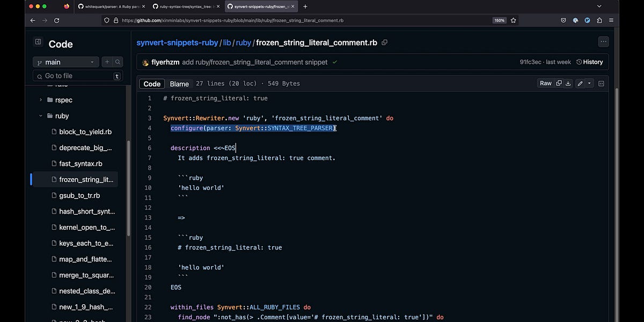The image size is (644, 322).
Task: Click the plus icon to create new file
Action: tap(107, 62)
